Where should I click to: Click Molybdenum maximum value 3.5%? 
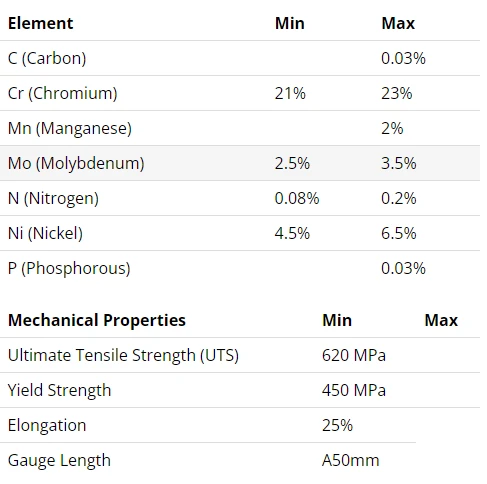coord(399,163)
